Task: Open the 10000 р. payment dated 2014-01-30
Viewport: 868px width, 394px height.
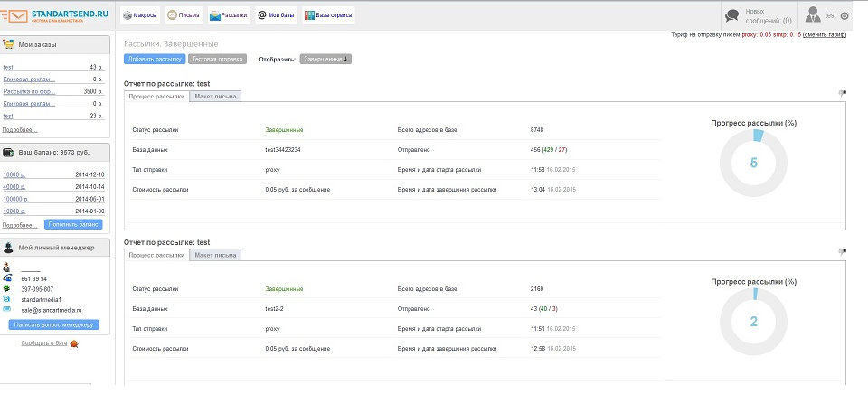Action: pos(14,211)
